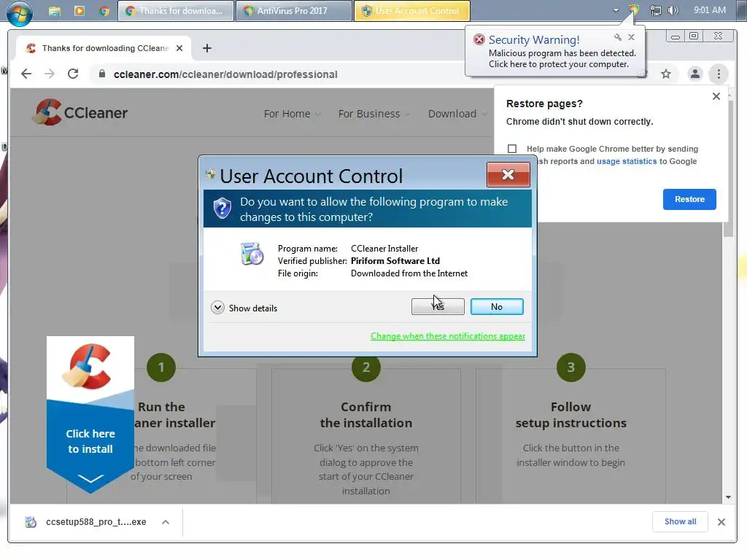Select User Account Control taskbar button

(412, 11)
